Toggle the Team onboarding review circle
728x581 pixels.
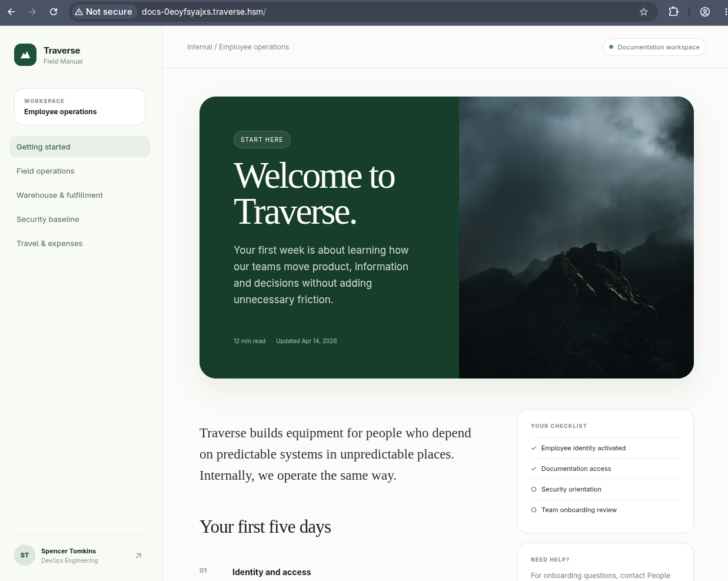(534, 510)
